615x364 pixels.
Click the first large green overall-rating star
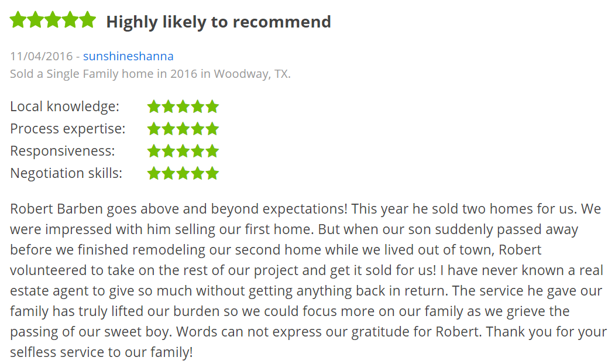(x=18, y=20)
